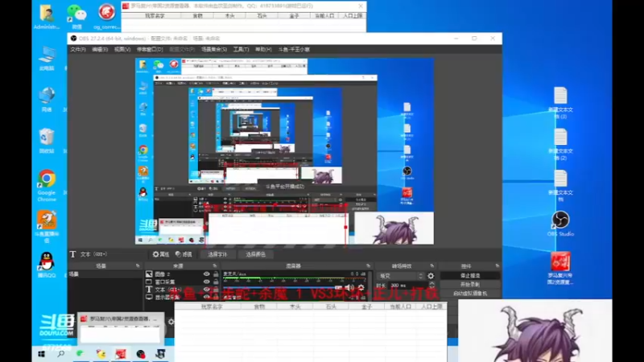Select the 窗口采集 source row
The height and width of the screenshot is (362, 644).
point(183,282)
